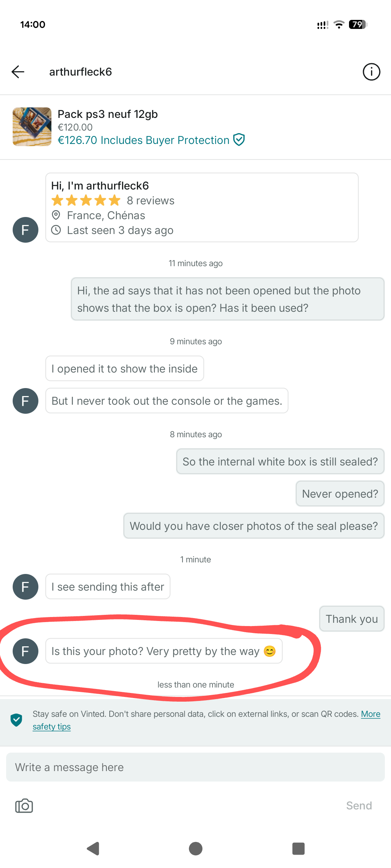The height and width of the screenshot is (868, 391).
Task: Tap the F avatar next to latest message
Action: pyautogui.click(x=25, y=651)
